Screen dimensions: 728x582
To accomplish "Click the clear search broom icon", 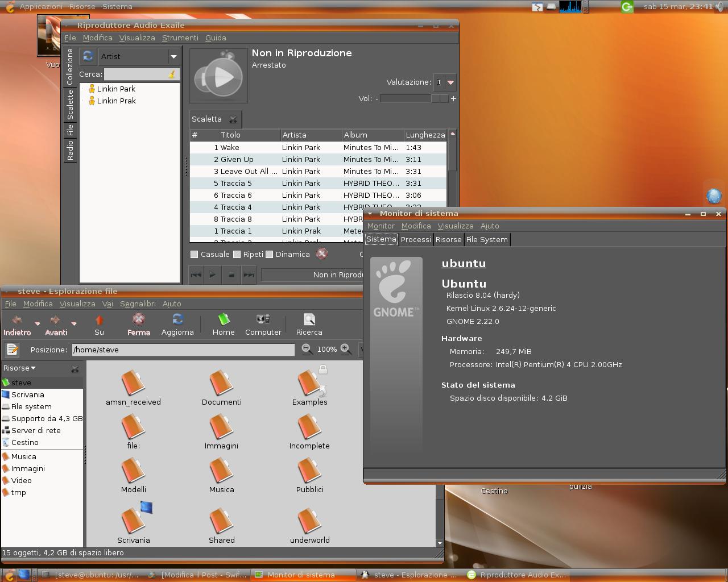I will [x=172, y=74].
